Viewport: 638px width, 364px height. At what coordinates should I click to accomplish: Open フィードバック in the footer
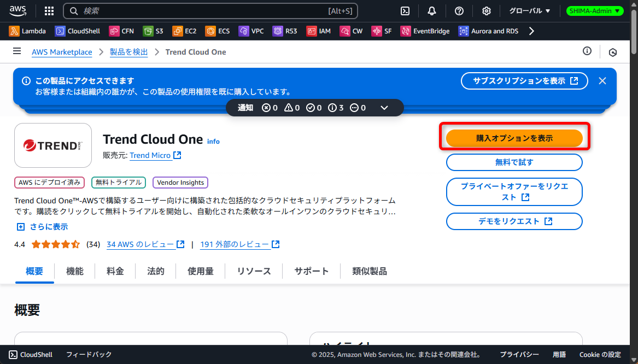coord(89,355)
